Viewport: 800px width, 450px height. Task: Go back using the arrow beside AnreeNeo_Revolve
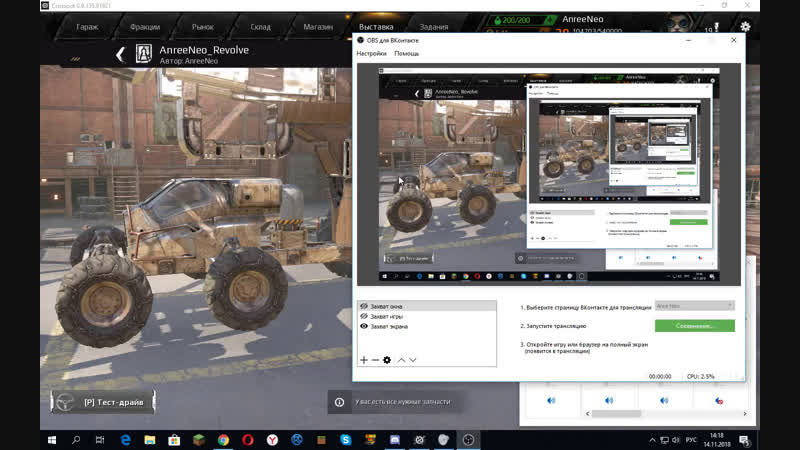[x=120, y=55]
